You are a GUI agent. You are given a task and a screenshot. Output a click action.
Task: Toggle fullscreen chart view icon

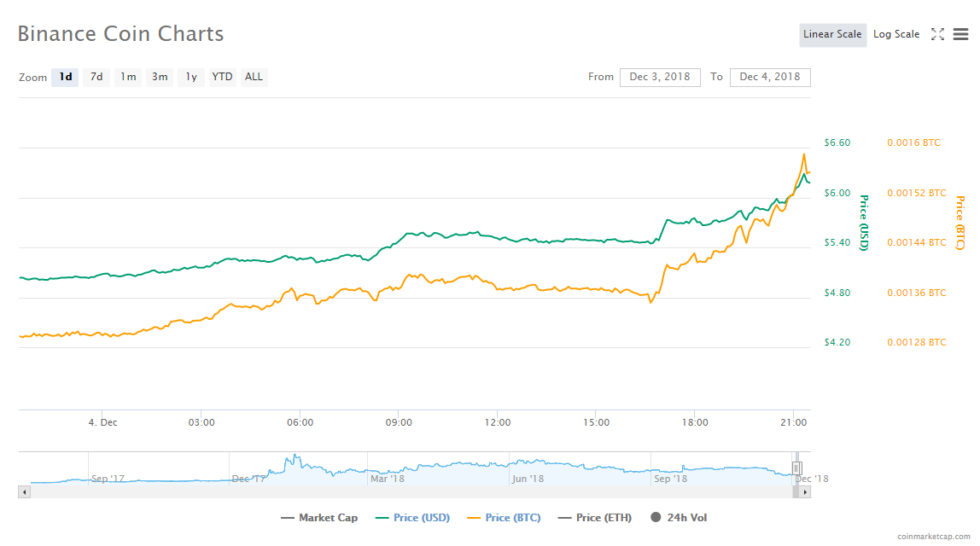[x=937, y=34]
